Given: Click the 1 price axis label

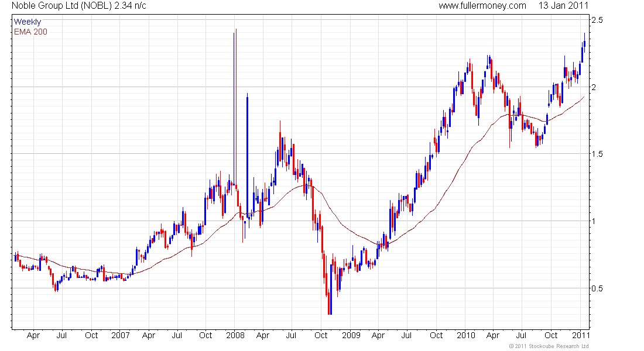Looking at the screenshot, I should pyautogui.click(x=594, y=221).
